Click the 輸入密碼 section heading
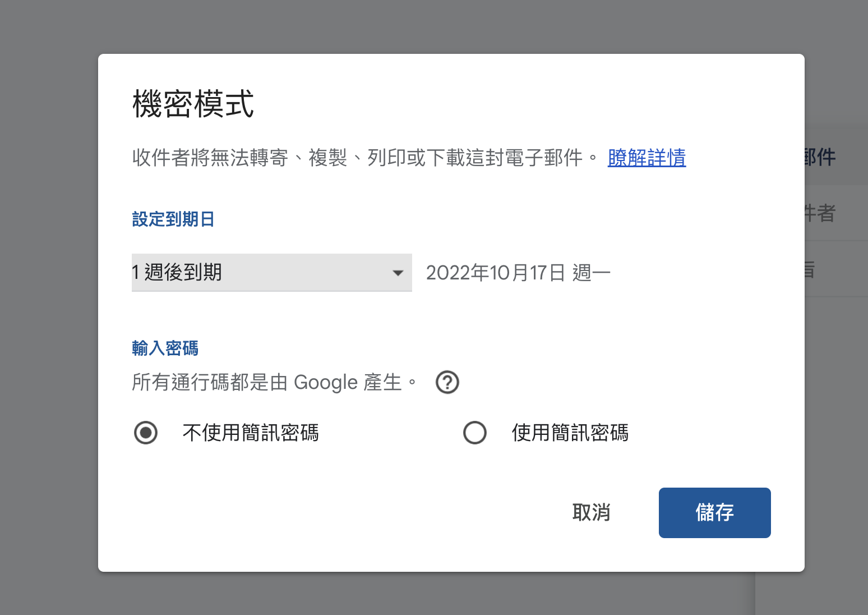868x615 pixels. pyautogui.click(x=165, y=348)
